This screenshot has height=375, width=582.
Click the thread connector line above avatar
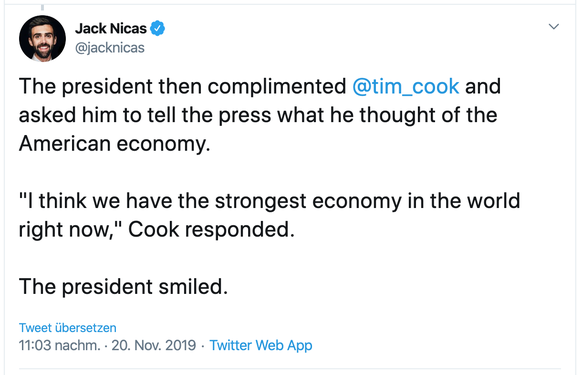point(42,7)
